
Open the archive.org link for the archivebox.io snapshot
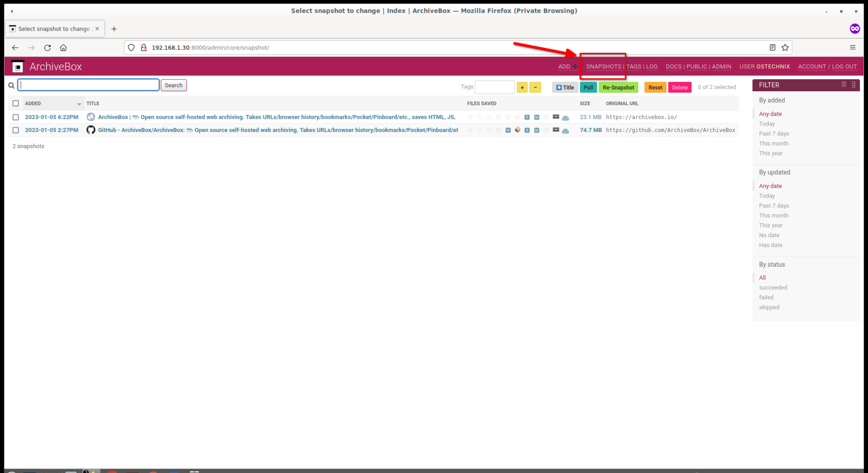(566, 117)
